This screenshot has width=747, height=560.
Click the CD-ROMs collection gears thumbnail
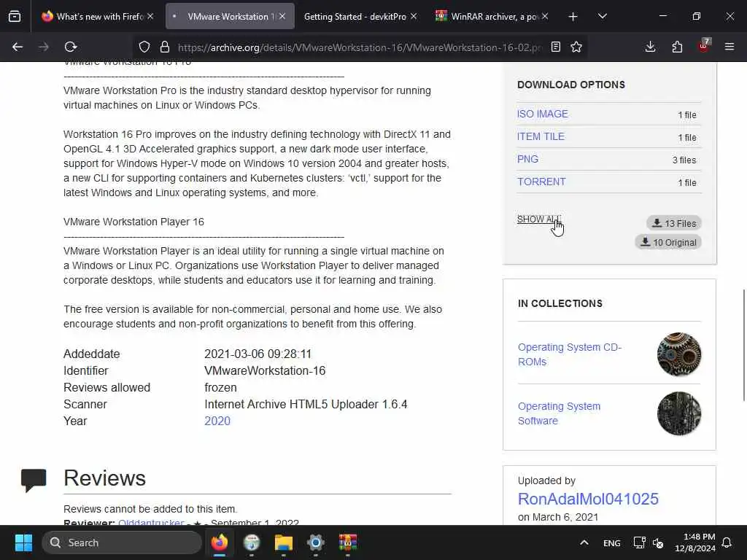click(x=679, y=354)
